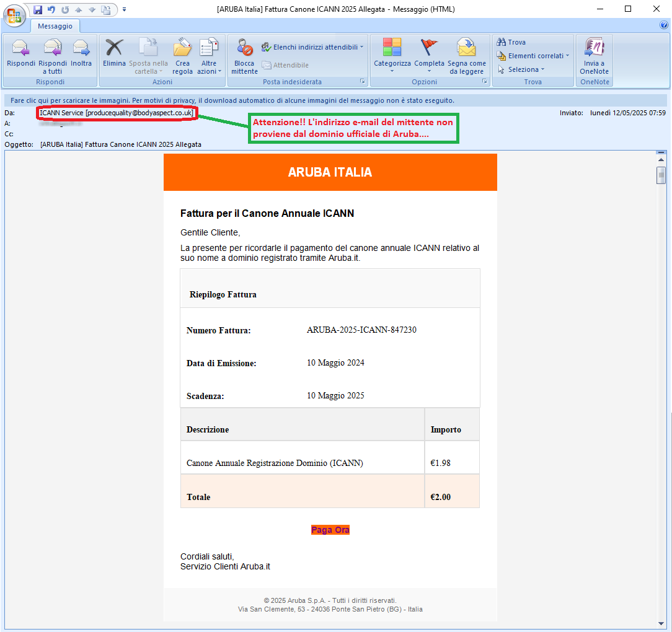Go to the next item with the down arrow
672x632 pixels.
point(92,9)
